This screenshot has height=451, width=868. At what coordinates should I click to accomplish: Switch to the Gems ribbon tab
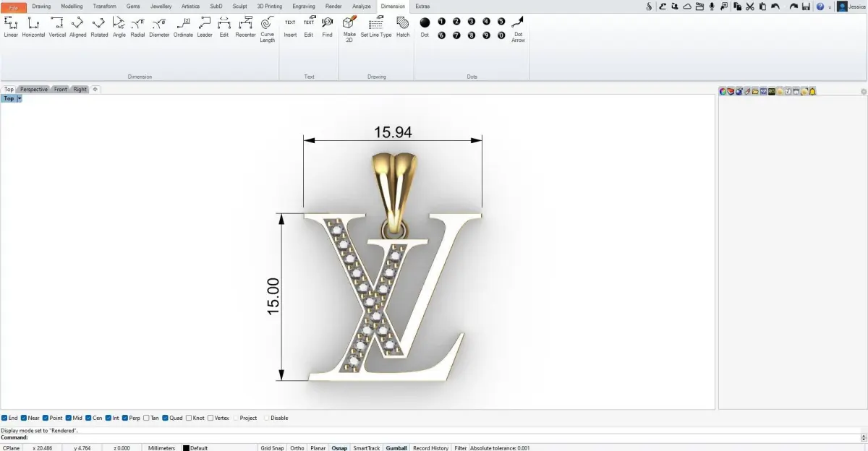point(133,7)
